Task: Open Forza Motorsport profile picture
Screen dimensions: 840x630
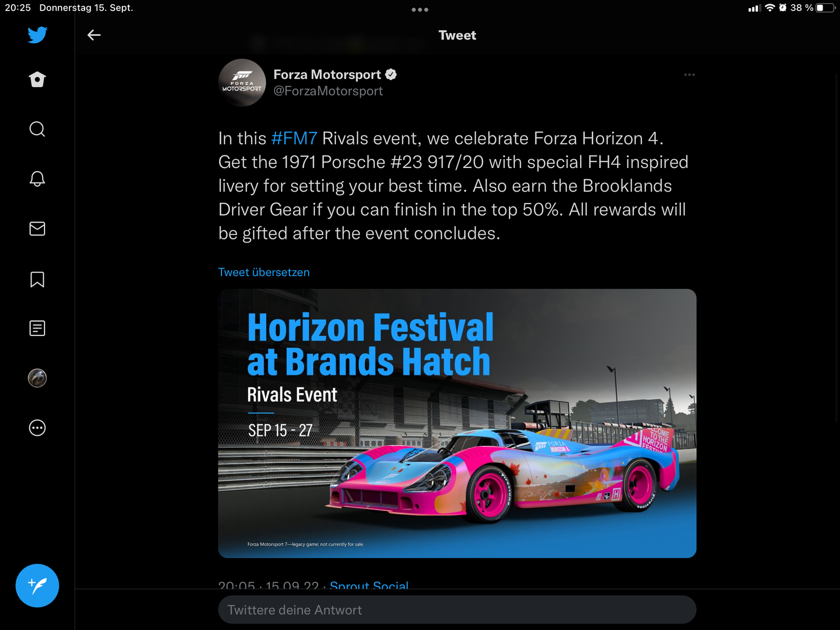Action: 242,82
